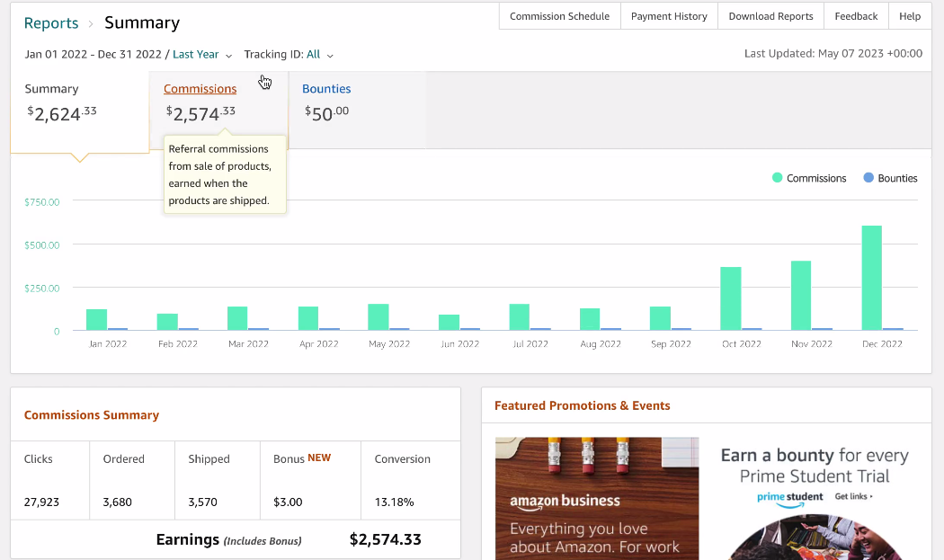Click the $500.00 axis label
Screen dimensions: 944x560
coord(42,245)
